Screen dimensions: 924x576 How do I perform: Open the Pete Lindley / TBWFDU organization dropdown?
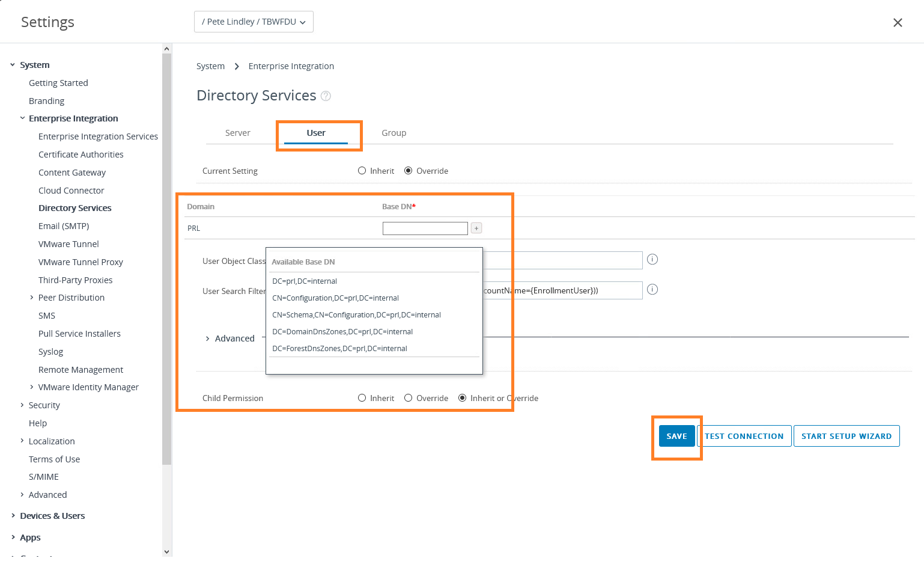click(x=254, y=22)
